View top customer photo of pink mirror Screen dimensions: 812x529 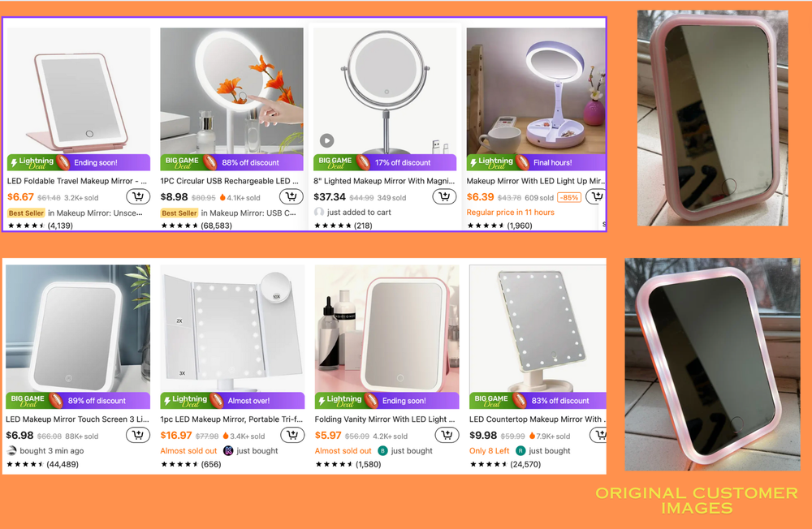pyautogui.click(x=713, y=118)
